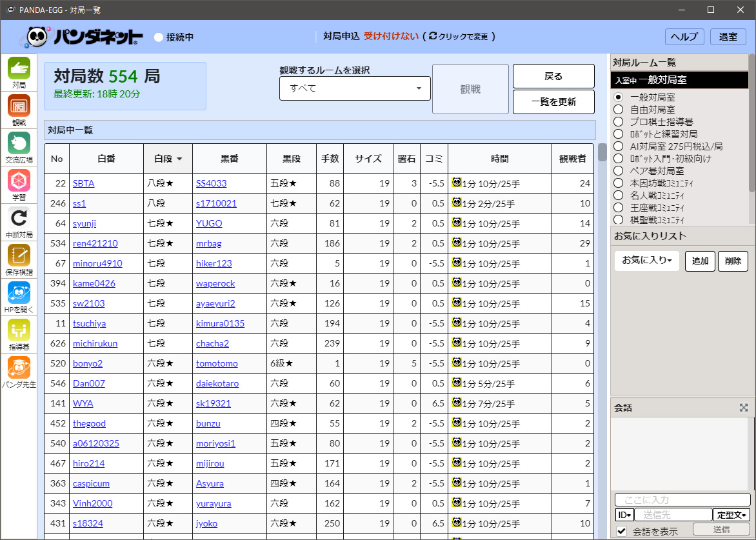The width and height of the screenshot is (756, 540).
Task: Click the ヘルプ button
Action: tap(684, 37)
